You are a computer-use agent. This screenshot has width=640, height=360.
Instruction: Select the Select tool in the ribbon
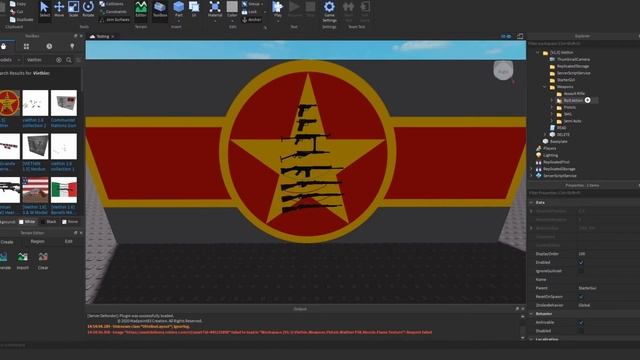pos(44,9)
